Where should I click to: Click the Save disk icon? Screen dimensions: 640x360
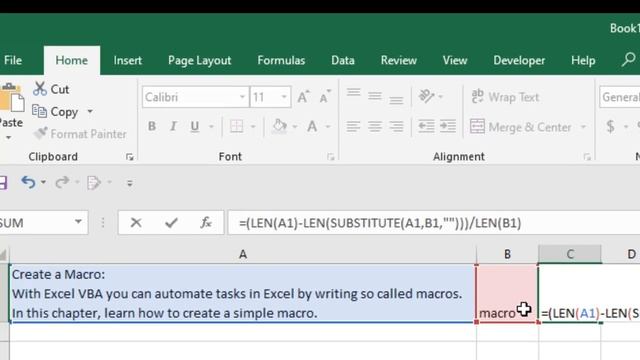[x=2, y=182]
